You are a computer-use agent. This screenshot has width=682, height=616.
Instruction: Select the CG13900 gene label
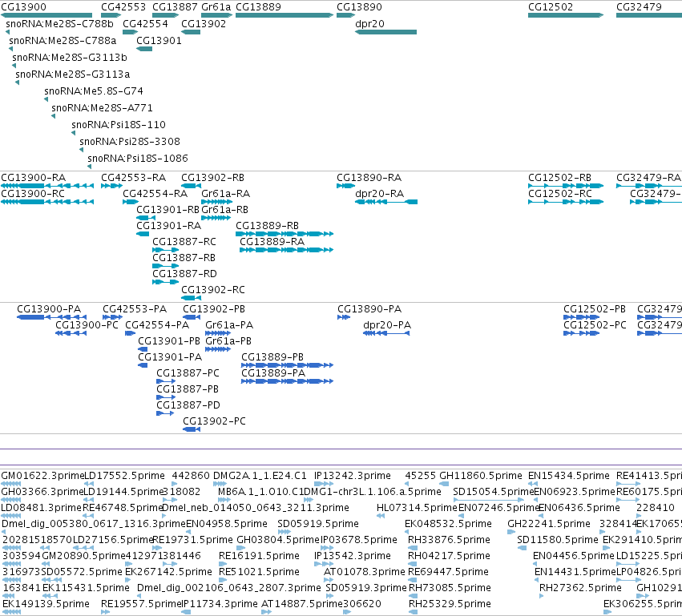(23, 7)
